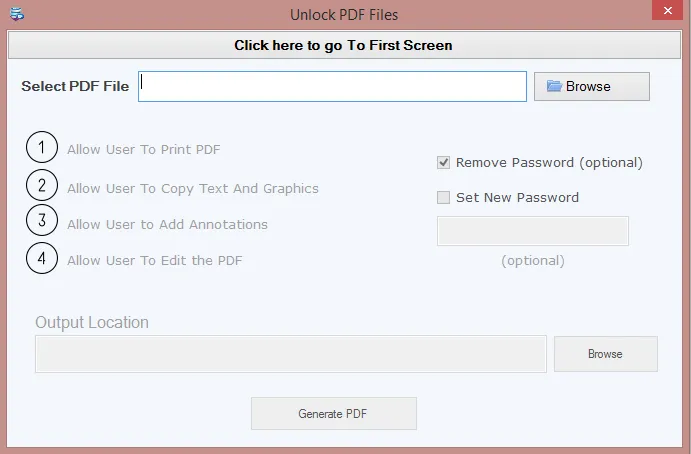Screen dimensions: 691x454
Task: Click Allow User To Edit the PDF
Action: [x=155, y=260]
